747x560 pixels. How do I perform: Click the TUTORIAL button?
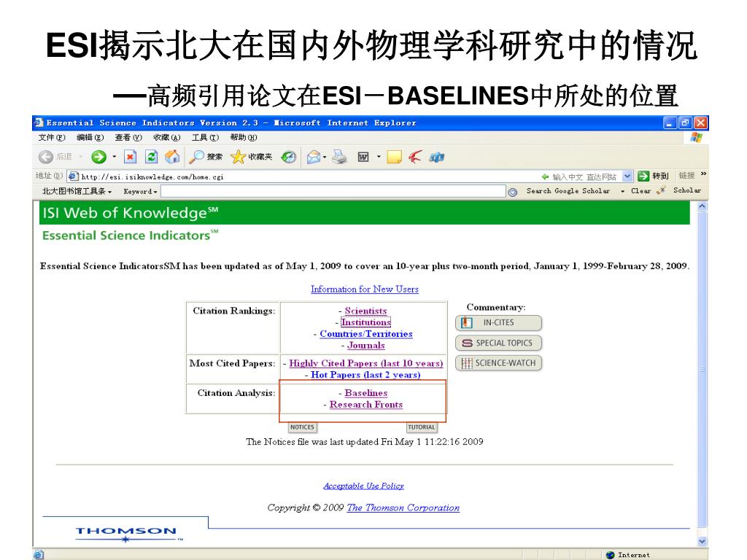point(422,427)
